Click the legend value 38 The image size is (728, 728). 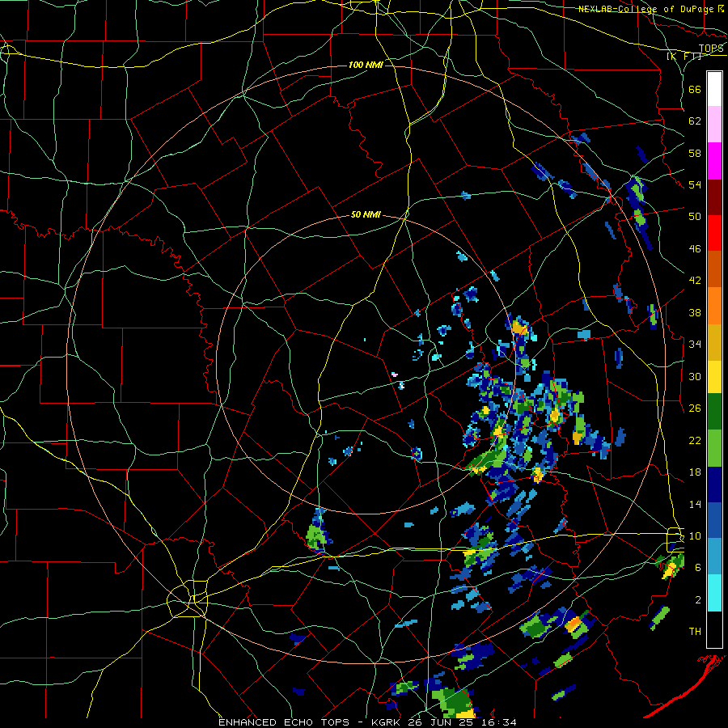click(x=695, y=312)
